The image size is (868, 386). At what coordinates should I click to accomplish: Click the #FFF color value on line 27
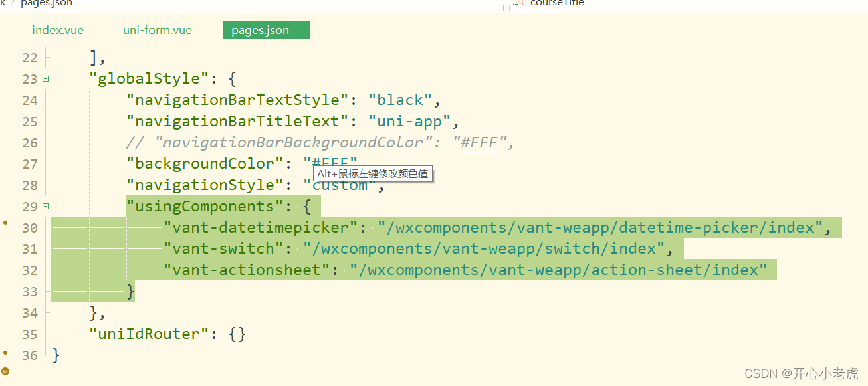tap(330, 163)
